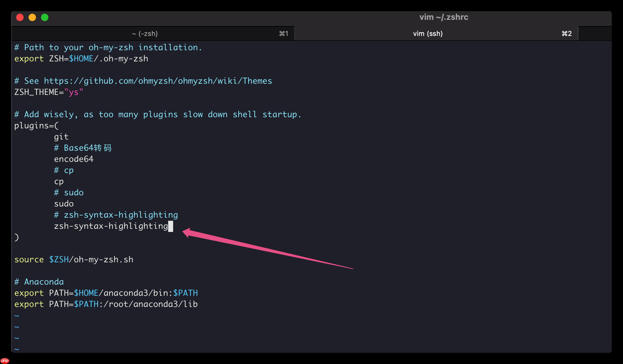623x364 pixels.
Task: Click the encode64 plugin entry
Action: pyautogui.click(x=74, y=159)
